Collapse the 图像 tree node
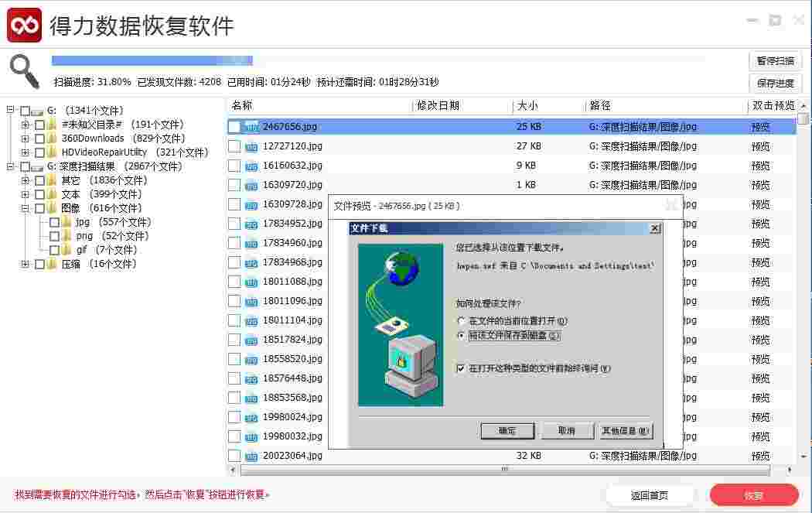Screen dimensions: 812x513 tap(26, 207)
